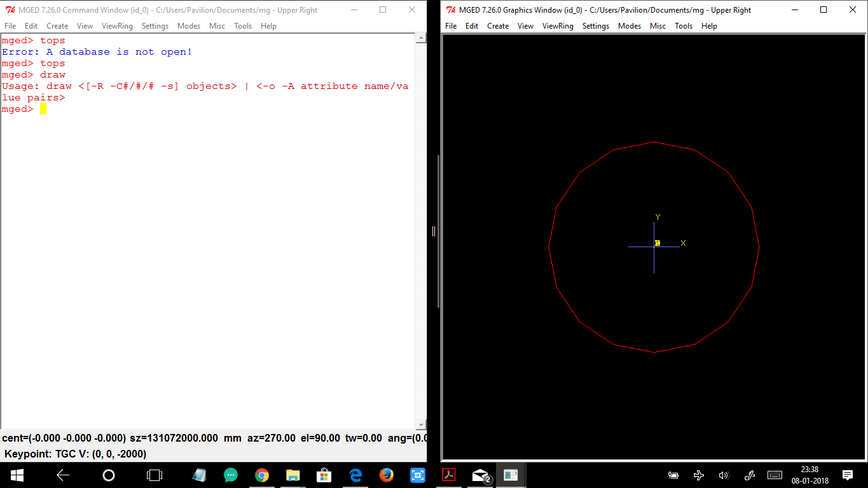Click the command prompt input cursor
Viewport: 868px width, 488px height.
43,109
